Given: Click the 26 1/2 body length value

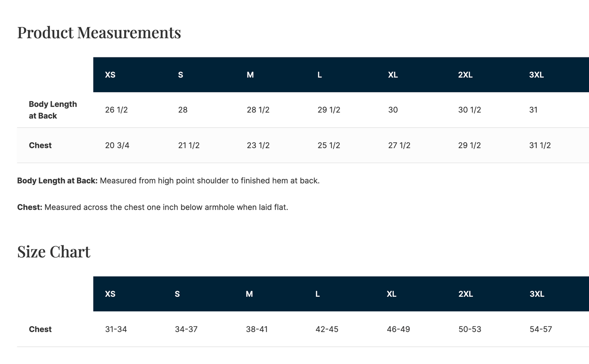Looking at the screenshot, I should 117,110.
